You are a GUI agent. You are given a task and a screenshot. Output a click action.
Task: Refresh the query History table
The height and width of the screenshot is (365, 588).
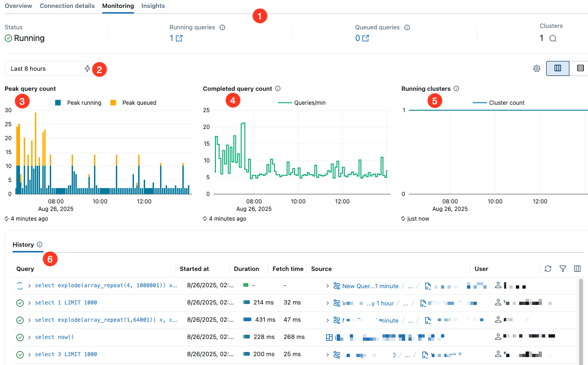click(x=548, y=269)
